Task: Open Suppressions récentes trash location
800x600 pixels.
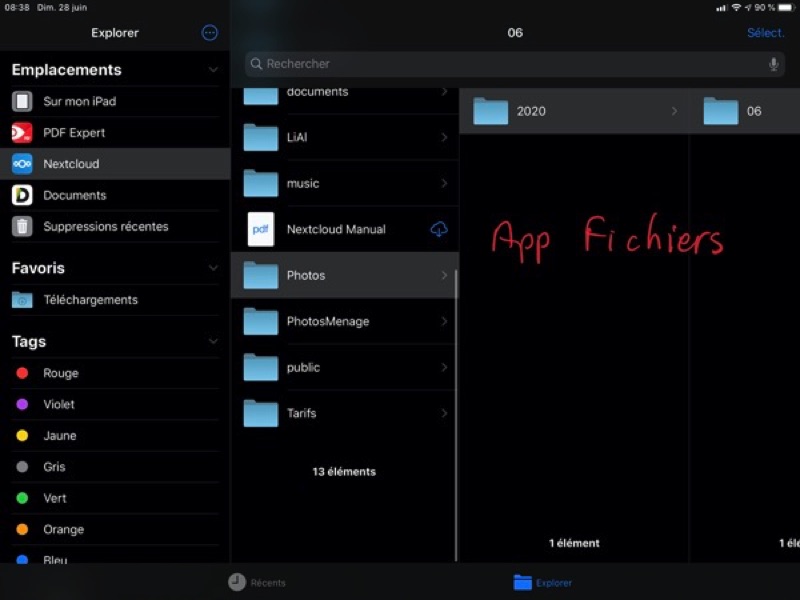Action: [x=105, y=227]
